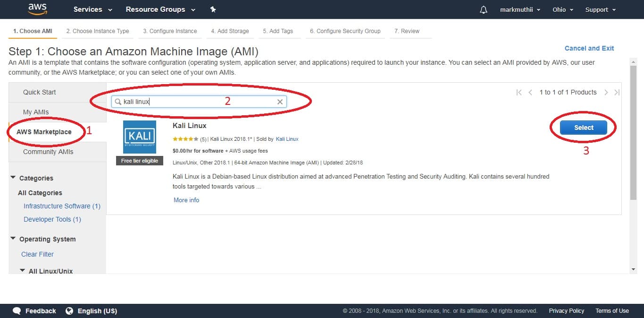Switch to 4. Add Storage step
The image size is (644, 318).
point(230,31)
